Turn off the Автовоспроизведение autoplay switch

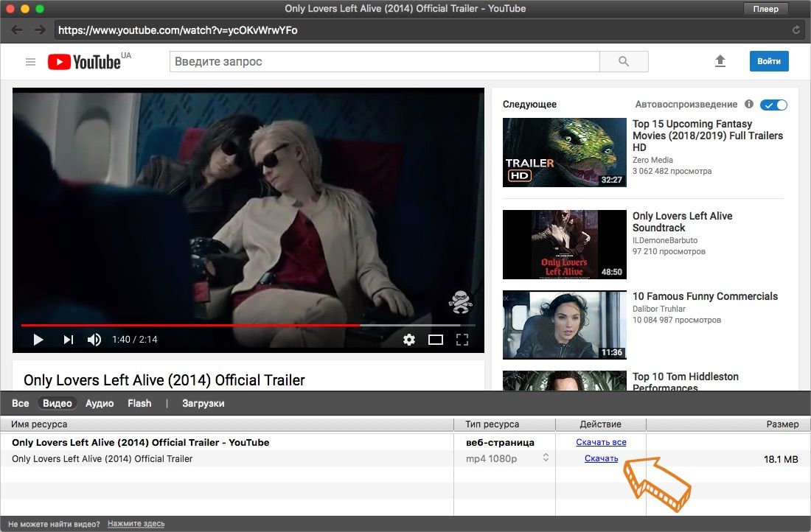click(773, 105)
